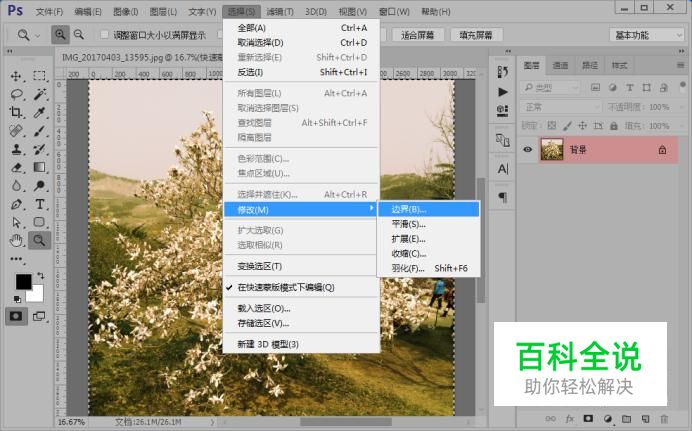The image size is (692, 431).
Task: Toggle resize windows to fit checkbox
Action: point(105,34)
